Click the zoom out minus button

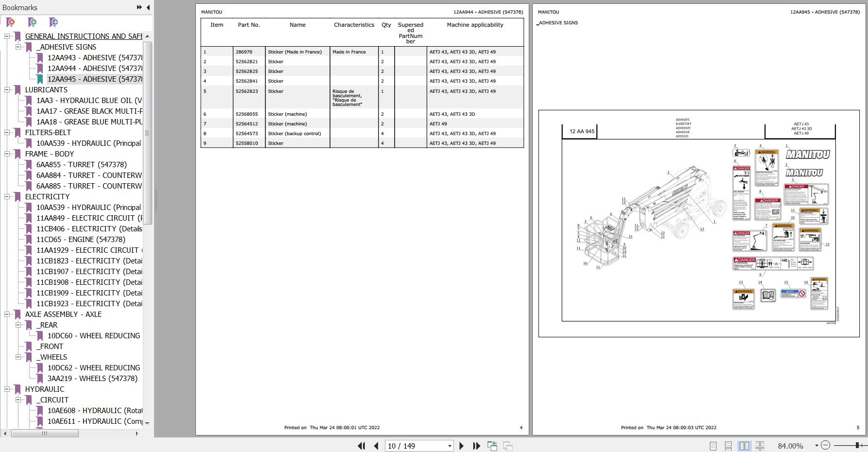point(825,445)
